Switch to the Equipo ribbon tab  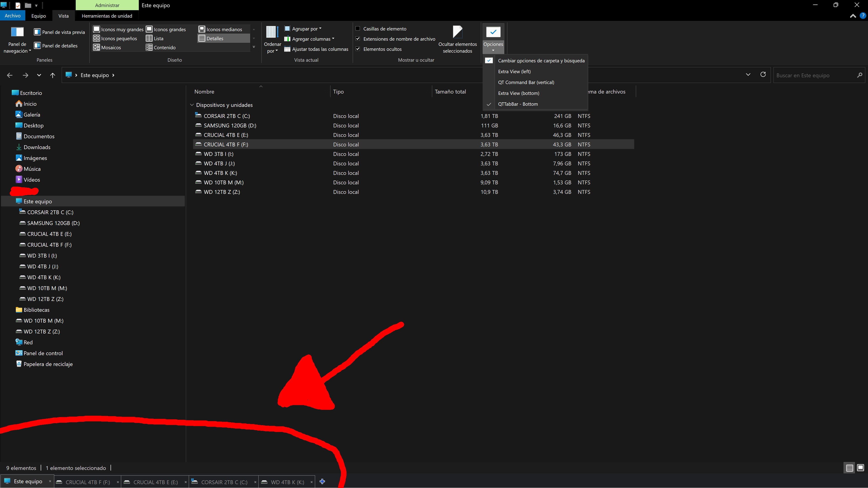pyautogui.click(x=38, y=16)
